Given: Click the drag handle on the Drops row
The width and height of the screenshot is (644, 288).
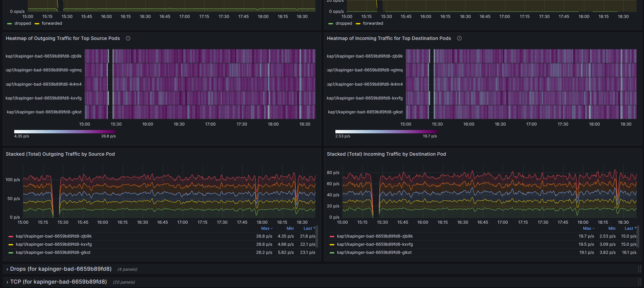Looking at the screenshot, I should pyautogui.click(x=639, y=269).
